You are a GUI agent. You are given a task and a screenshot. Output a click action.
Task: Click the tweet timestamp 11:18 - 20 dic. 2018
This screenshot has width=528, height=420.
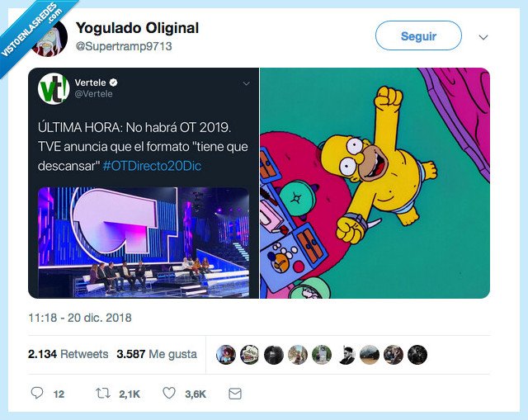79,318
